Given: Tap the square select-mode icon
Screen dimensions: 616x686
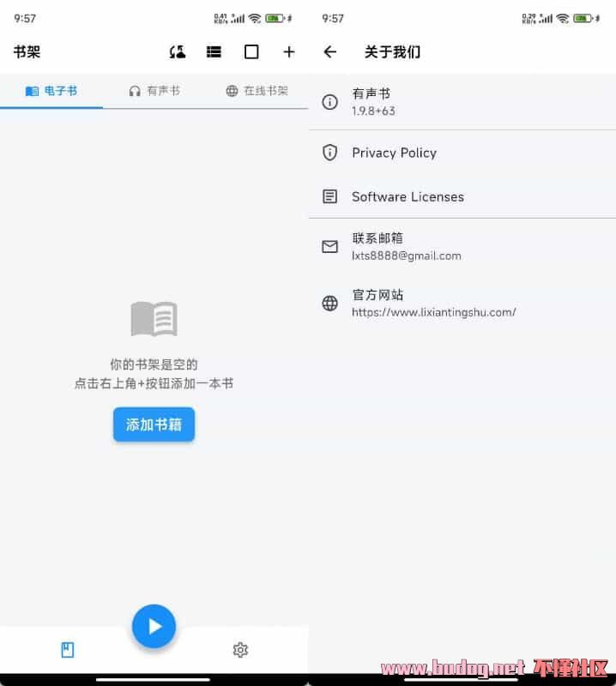Looking at the screenshot, I should [251, 52].
